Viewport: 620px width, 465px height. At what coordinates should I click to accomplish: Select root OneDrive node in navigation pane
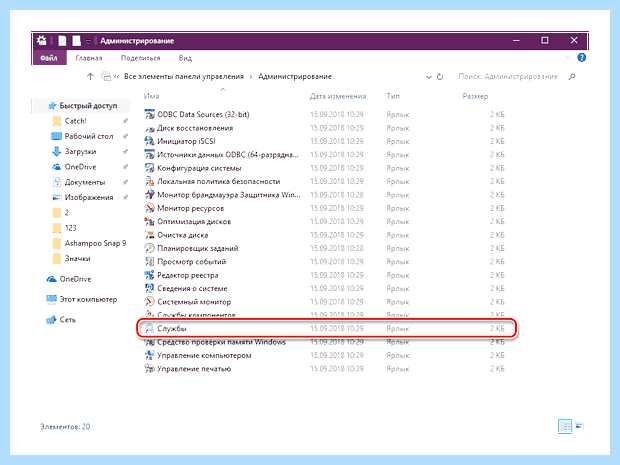tap(75, 279)
